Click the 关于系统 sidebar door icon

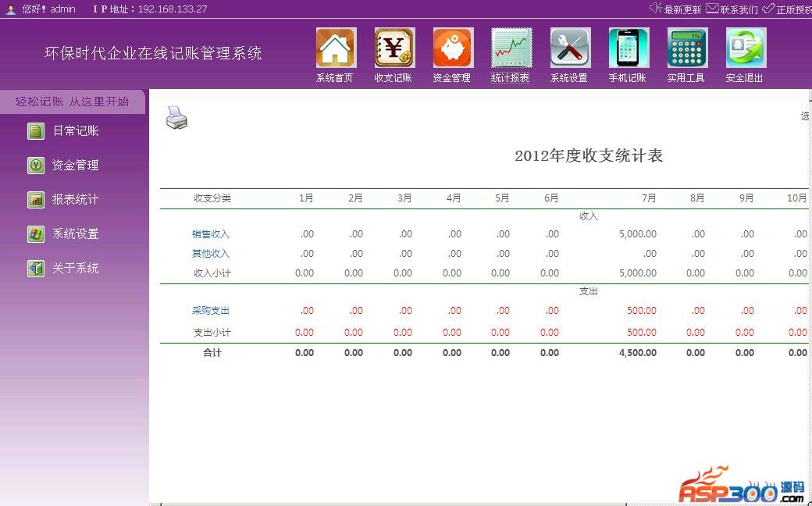tap(36, 269)
